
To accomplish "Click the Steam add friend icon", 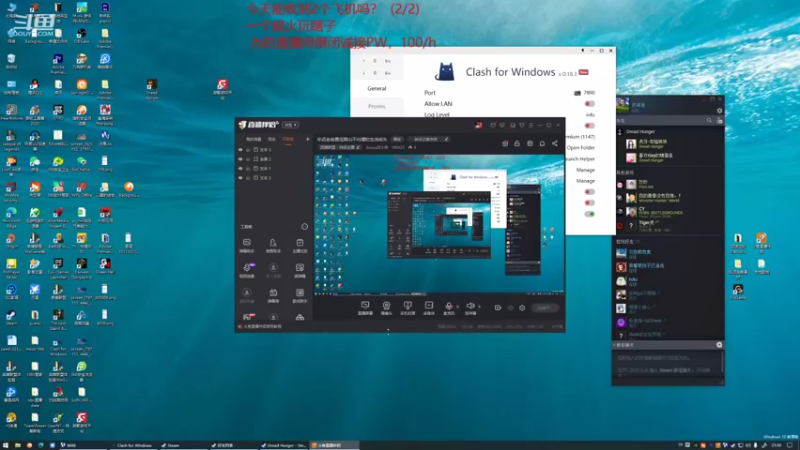I will [719, 120].
